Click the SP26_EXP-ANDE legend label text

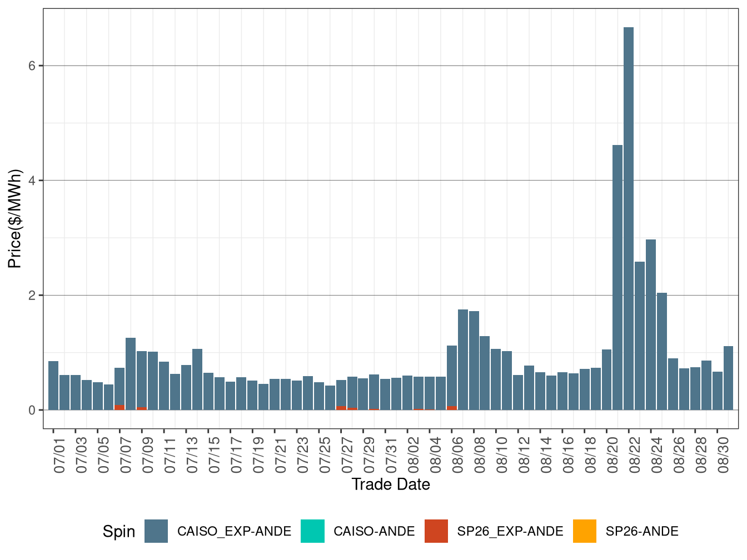click(x=510, y=532)
